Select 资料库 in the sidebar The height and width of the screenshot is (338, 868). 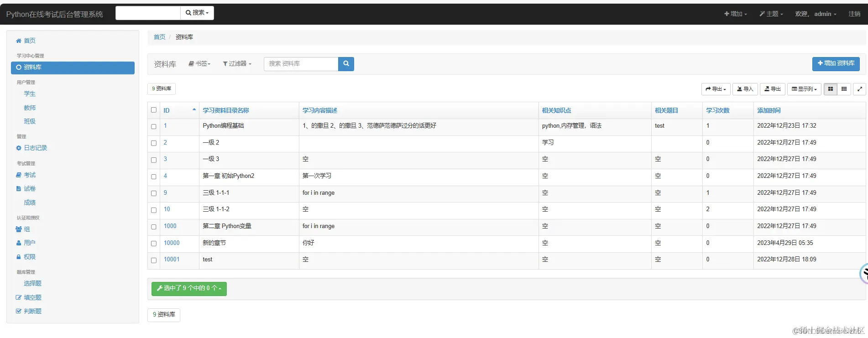73,68
